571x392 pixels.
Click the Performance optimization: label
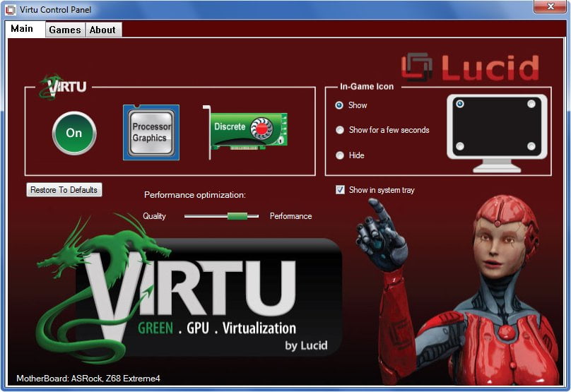[x=195, y=195]
